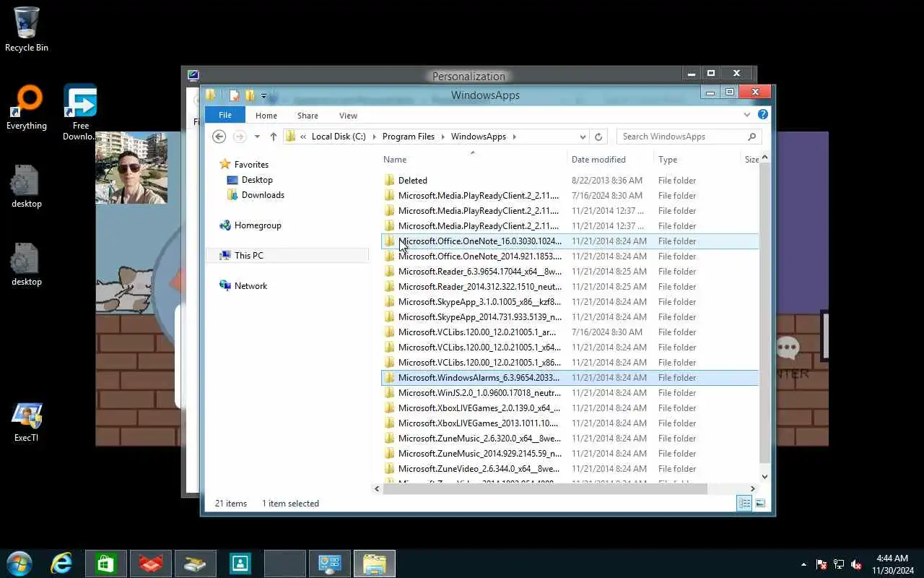Select Microsoft.XboxLIVEGames_2.0.139.0_x64 folder
This screenshot has width=924, height=578.
pyautogui.click(x=570, y=408)
